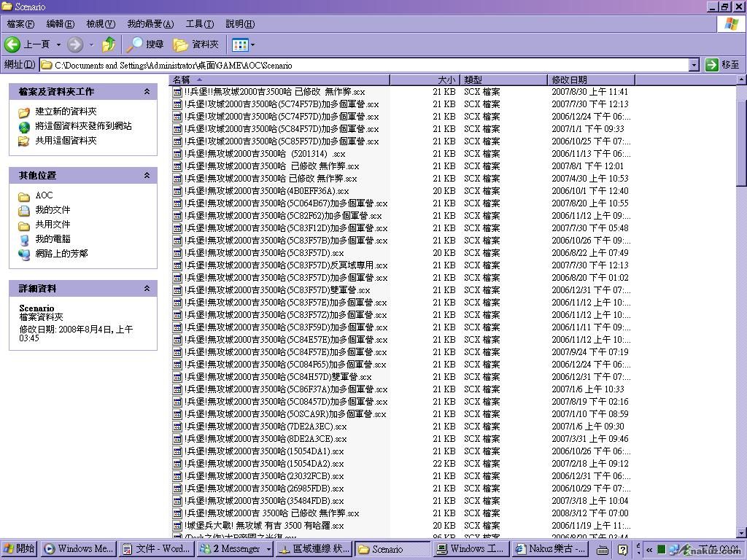Screen dimensions: 747x560
Task: Open 我的電腦 in Other Places
Action: coord(53,239)
